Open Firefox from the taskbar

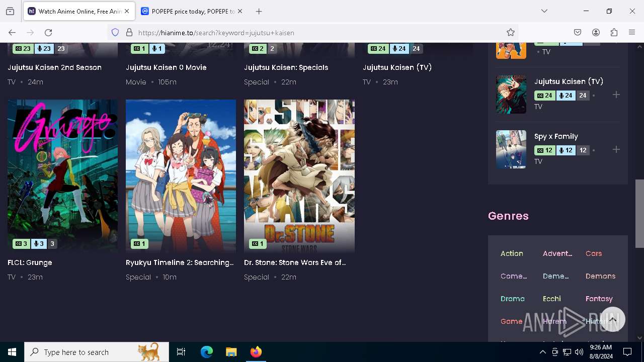coord(256,352)
